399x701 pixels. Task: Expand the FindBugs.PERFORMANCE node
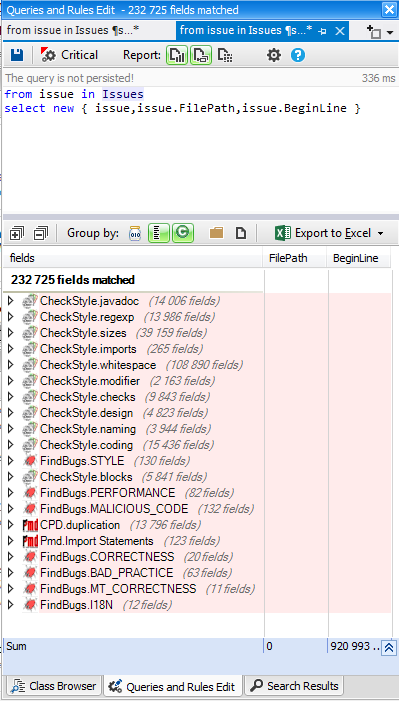11,493
